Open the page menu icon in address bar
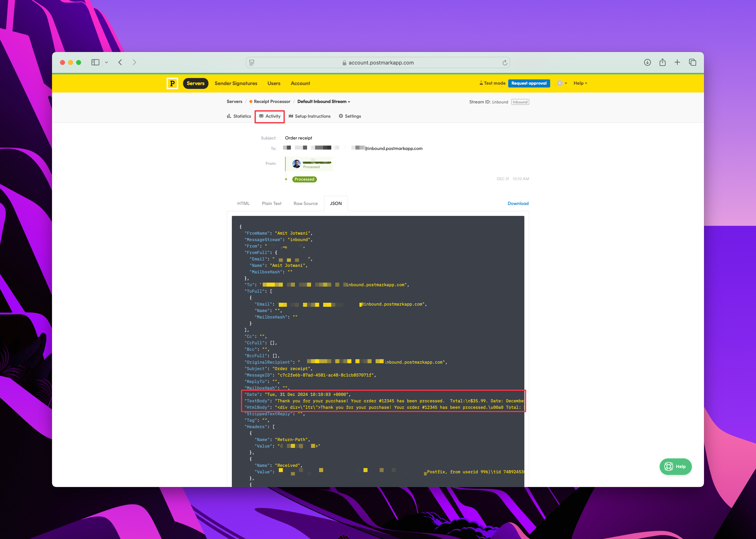The width and height of the screenshot is (756, 539). 252,62
